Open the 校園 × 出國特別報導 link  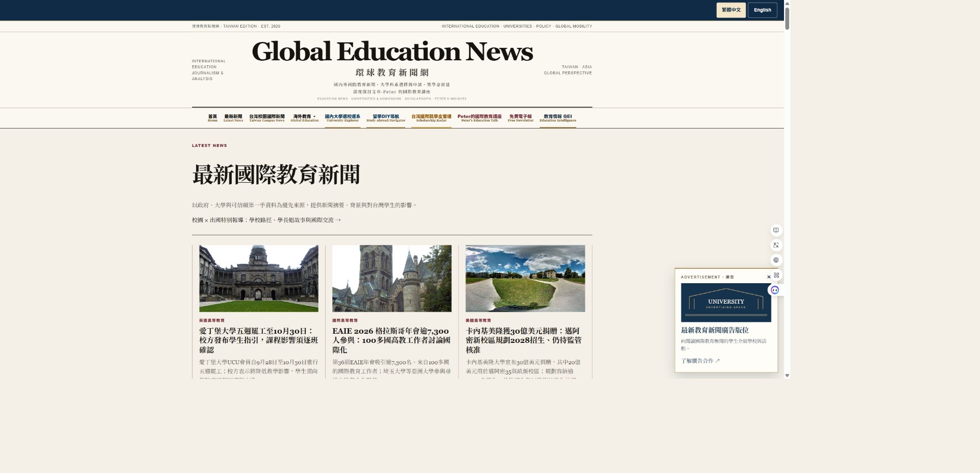[x=266, y=220]
